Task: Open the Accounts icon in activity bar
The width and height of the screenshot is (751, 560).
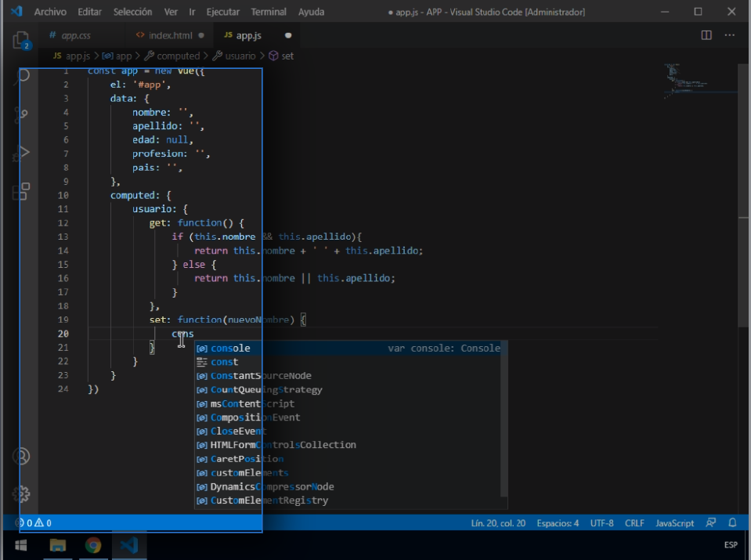Action: [x=21, y=456]
